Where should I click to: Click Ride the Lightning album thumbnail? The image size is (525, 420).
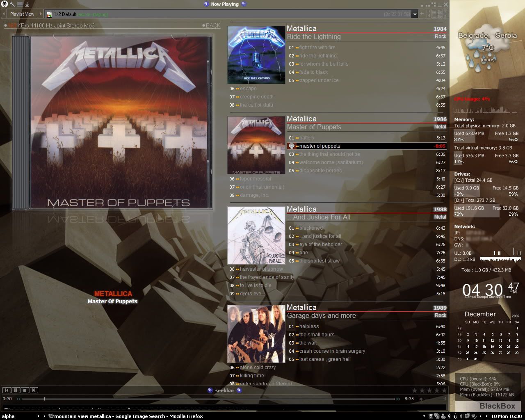pyautogui.click(x=256, y=55)
